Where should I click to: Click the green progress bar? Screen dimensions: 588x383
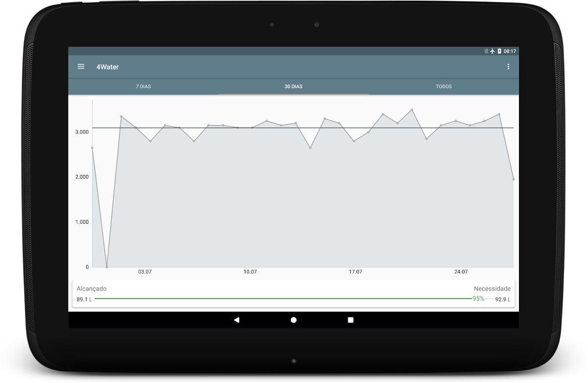(282, 298)
